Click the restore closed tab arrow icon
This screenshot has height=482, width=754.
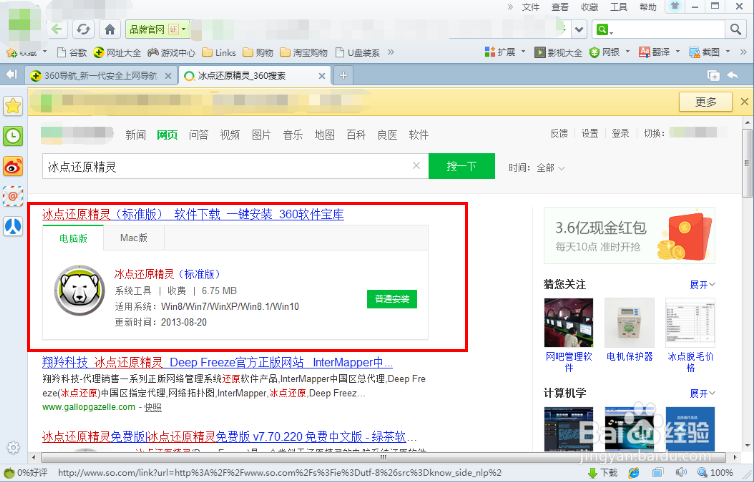pyautogui.click(x=733, y=76)
